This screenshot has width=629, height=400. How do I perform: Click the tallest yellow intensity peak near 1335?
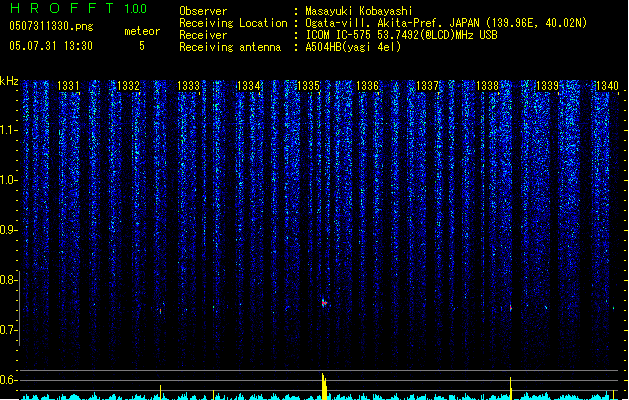[324, 386]
